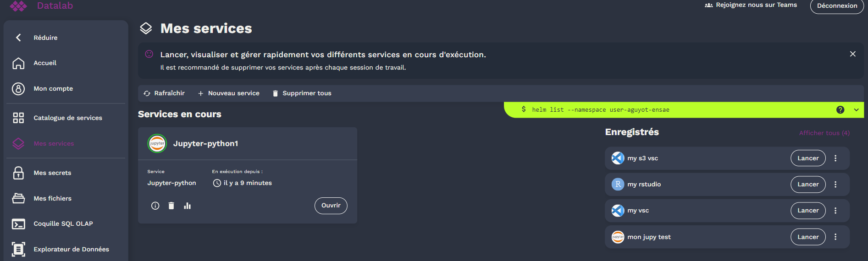The image size is (868, 261).
Task: Expand the helm command bar chevron
Action: 856,110
